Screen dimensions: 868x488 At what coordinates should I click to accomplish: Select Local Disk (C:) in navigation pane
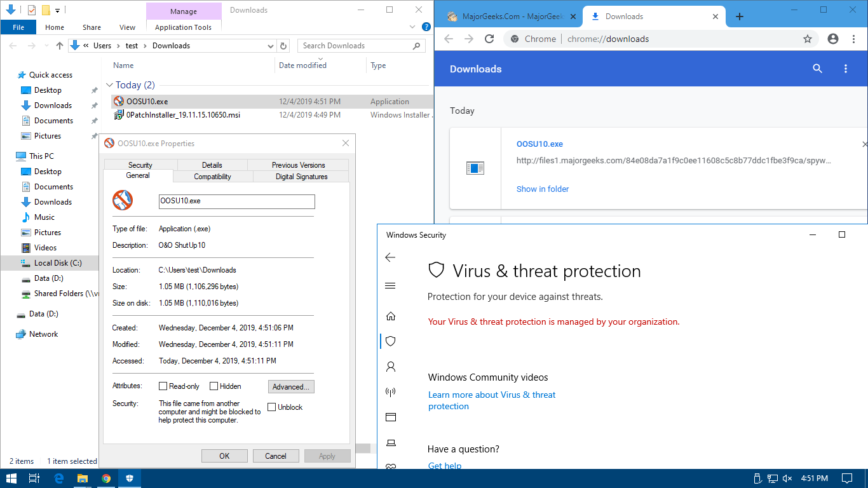pos(58,263)
